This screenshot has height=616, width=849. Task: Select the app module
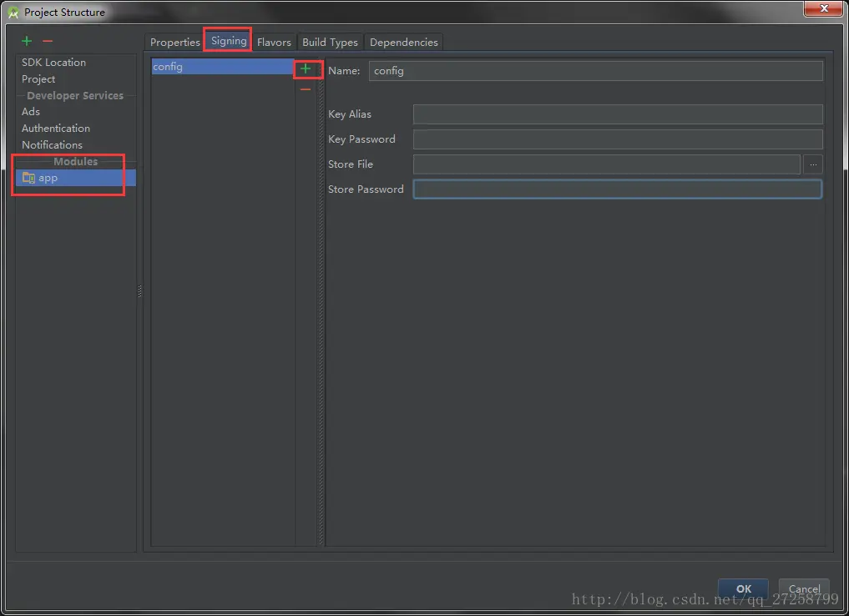point(75,178)
